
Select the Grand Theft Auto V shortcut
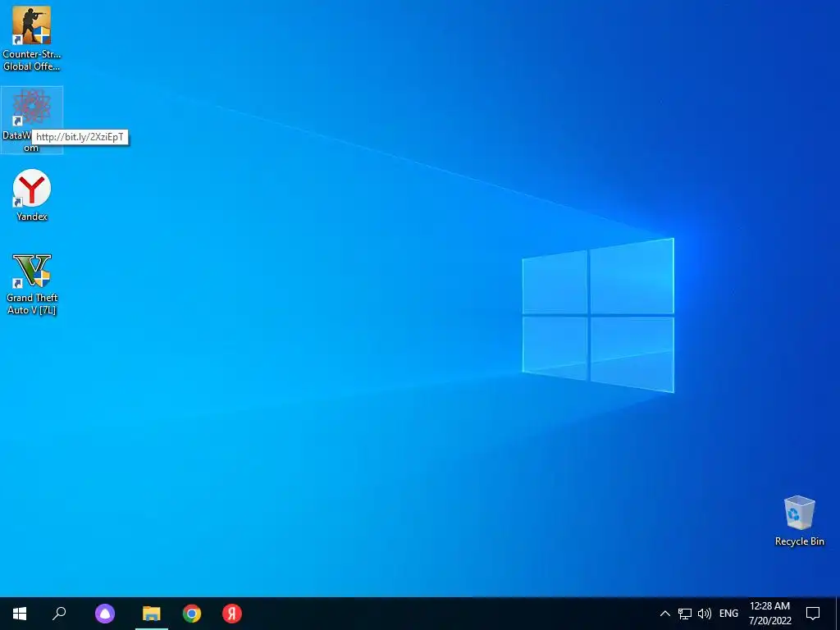(32, 284)
